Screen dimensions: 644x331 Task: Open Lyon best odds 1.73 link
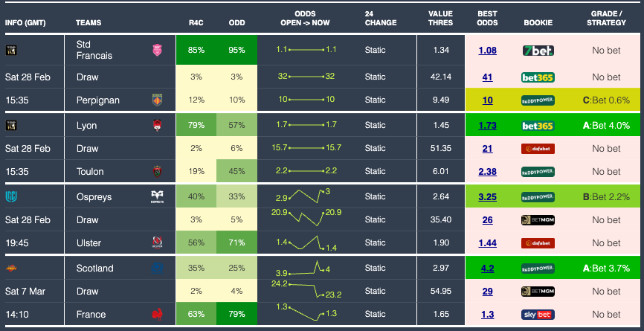(x=488, y=125)
